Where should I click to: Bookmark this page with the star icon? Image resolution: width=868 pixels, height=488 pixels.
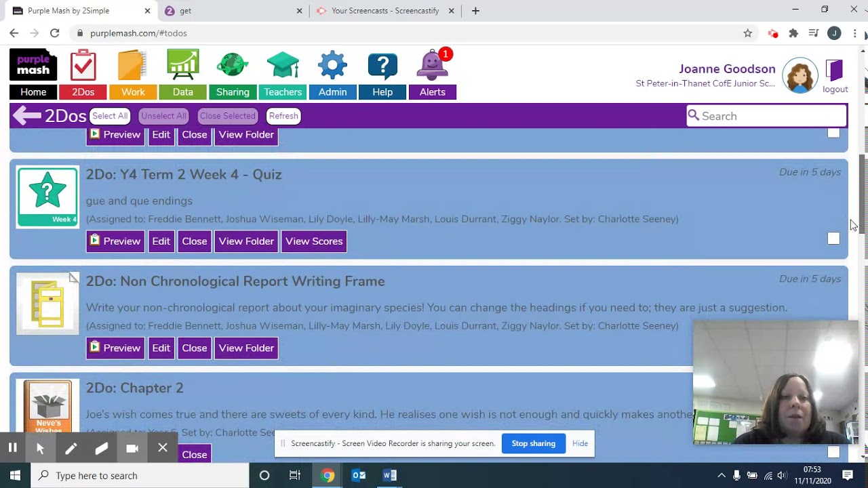747,33
